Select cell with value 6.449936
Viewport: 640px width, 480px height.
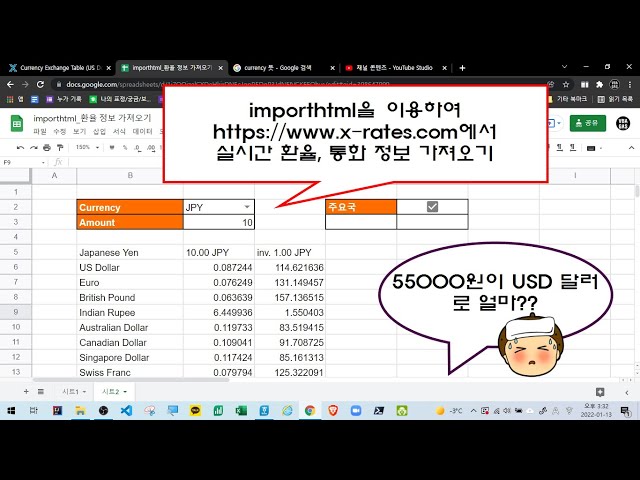[219, 313]
